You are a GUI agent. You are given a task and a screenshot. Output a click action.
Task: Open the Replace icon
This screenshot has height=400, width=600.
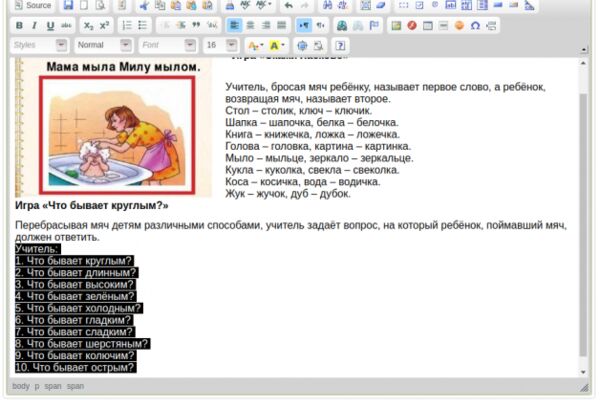343,5
